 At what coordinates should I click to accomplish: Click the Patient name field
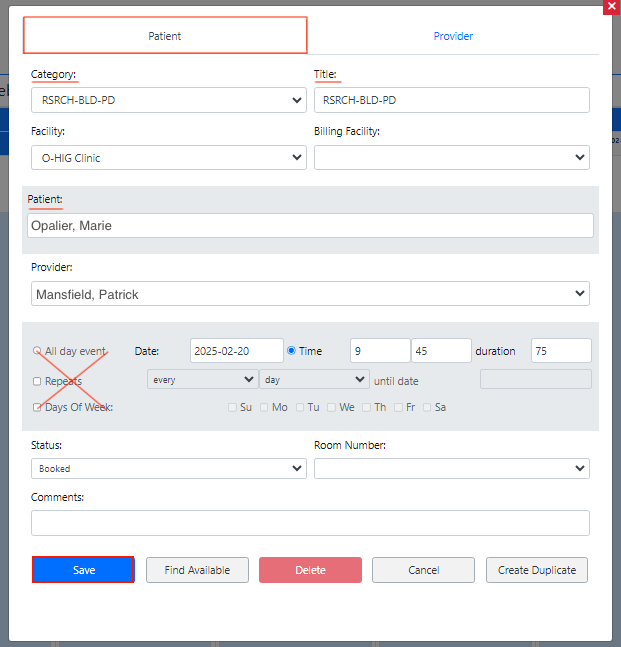(310, 226)
